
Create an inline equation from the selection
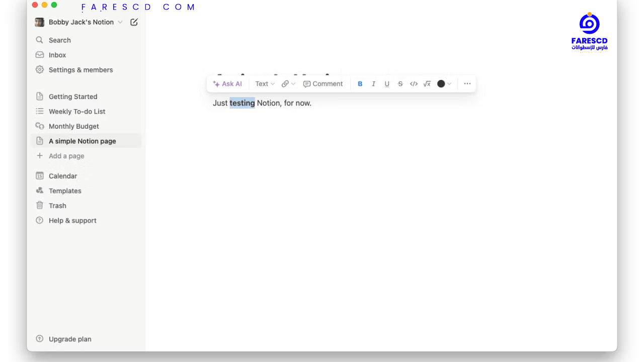[427, 84]
